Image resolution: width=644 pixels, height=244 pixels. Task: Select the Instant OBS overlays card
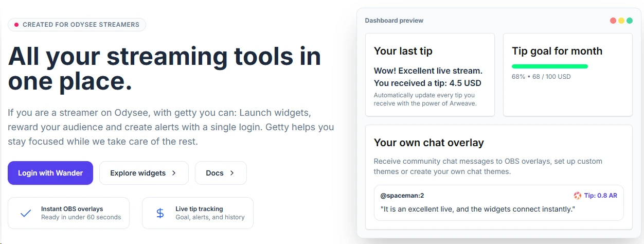pos(68,213)
